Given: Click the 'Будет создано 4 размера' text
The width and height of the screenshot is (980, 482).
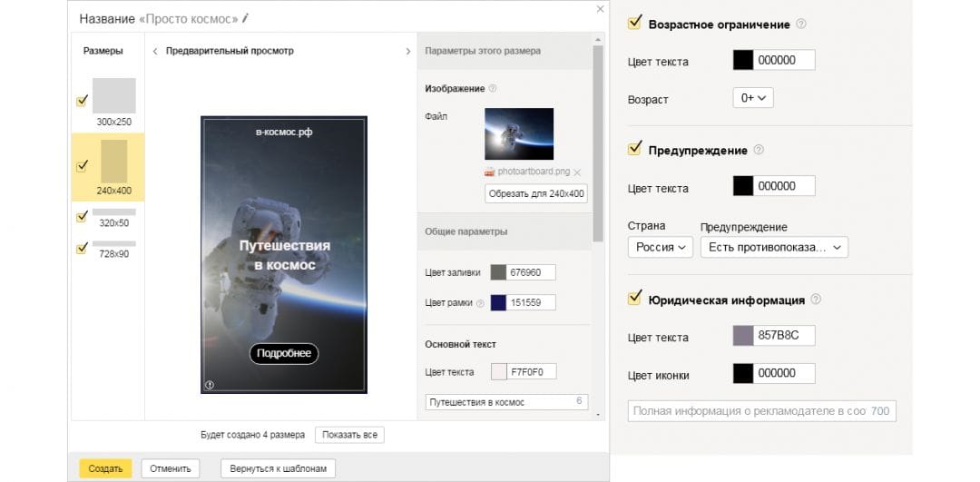Looking at the screenshot, I should (252, 435).
